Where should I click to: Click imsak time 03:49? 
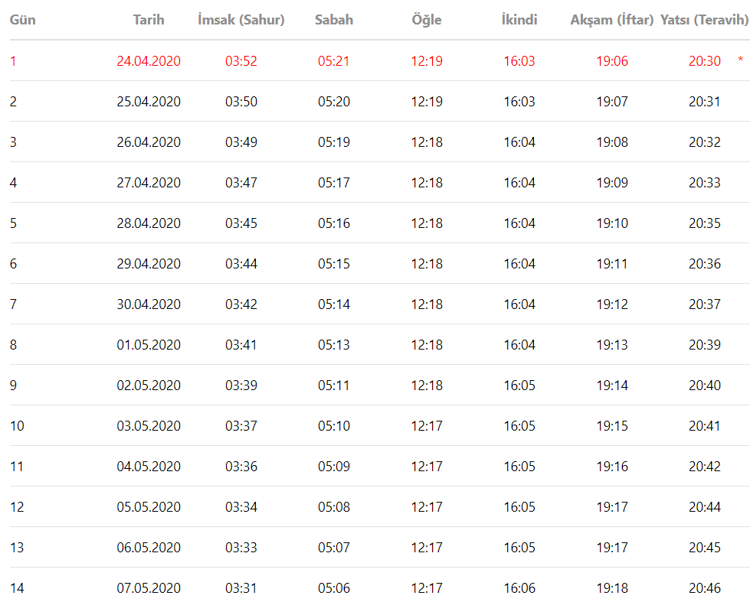coord(241,142)
